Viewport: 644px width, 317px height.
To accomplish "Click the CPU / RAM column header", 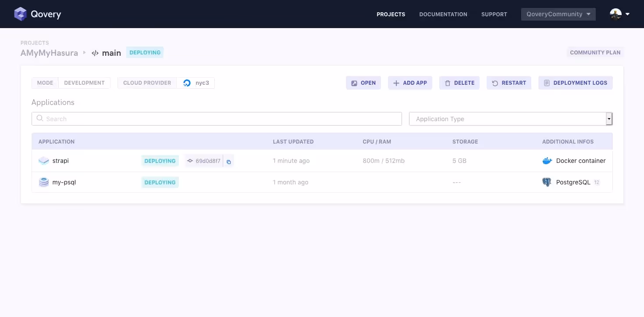I will [377, 142].
